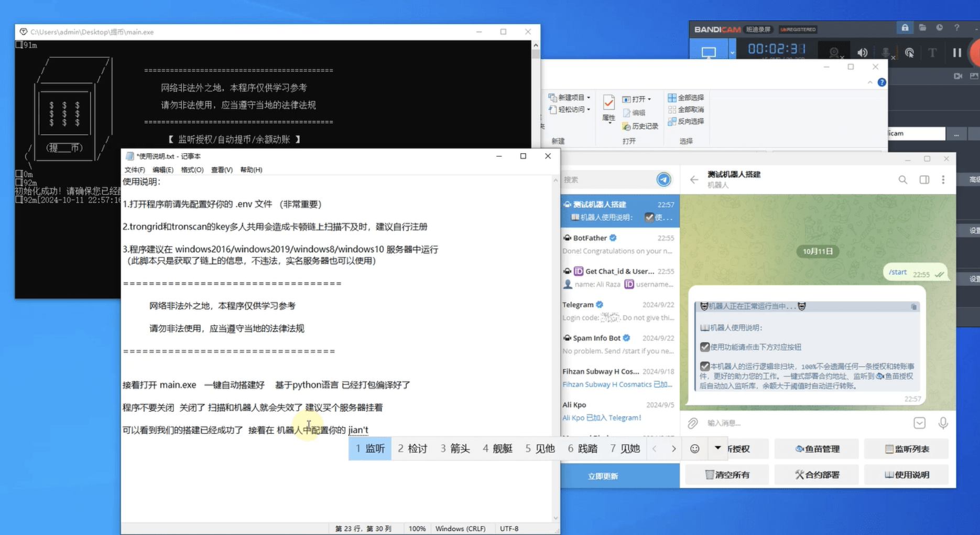Open 测试机器人搭建 chat in list
The width and height of the screenshot is (980, 535).
pyautogui.click(x=619, y=211)
